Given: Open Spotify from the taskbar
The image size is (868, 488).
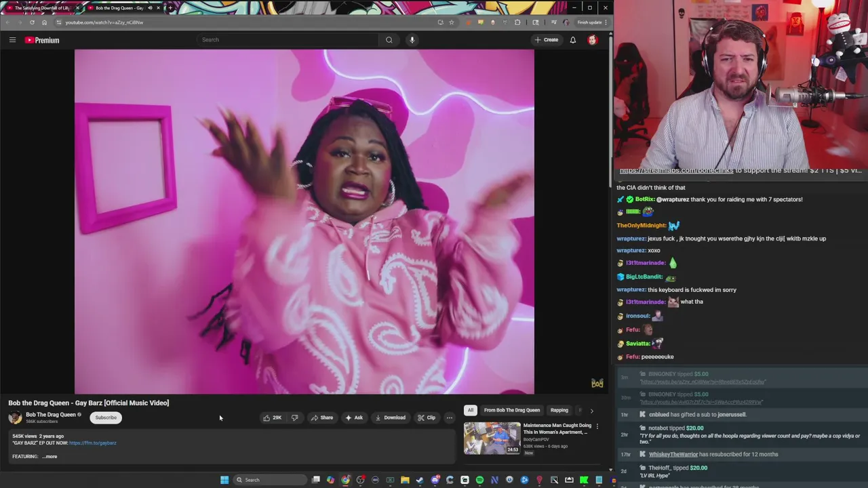Looking at the screenshot, I should (x=479, y=480).
